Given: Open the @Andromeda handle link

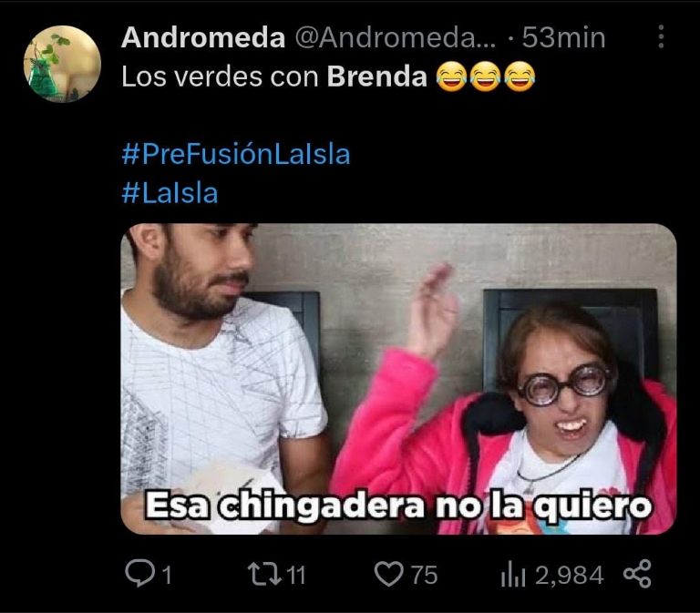Looking at the screenshot, I should click(x=396, y=37).
